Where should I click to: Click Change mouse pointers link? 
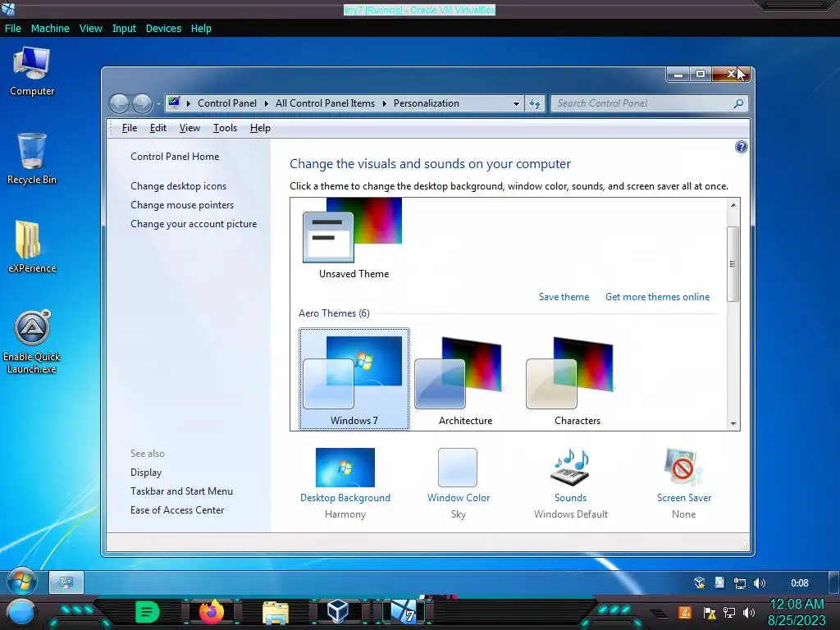click(x=182, y=204)
